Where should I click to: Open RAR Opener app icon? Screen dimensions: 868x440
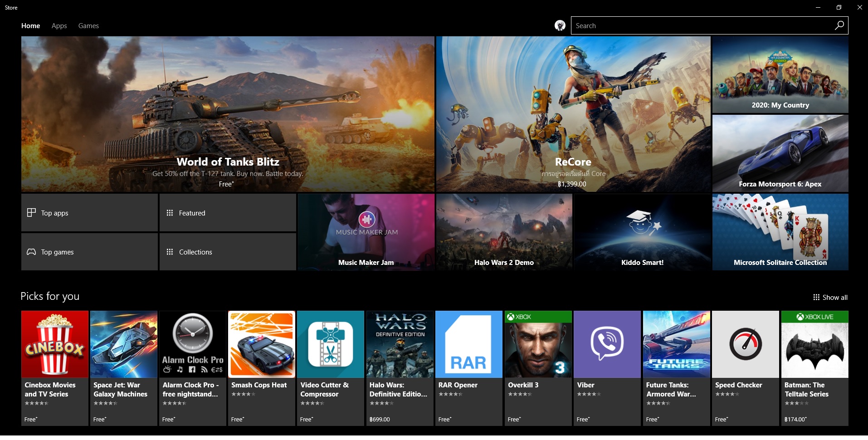[x=469, y=344]
